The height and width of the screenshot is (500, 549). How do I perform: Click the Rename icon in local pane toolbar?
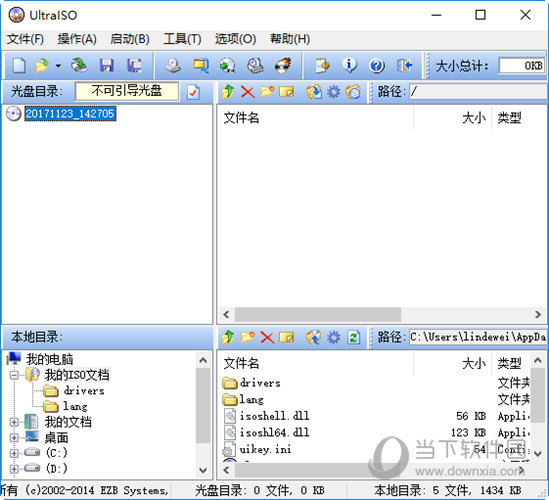click(286, 337)
